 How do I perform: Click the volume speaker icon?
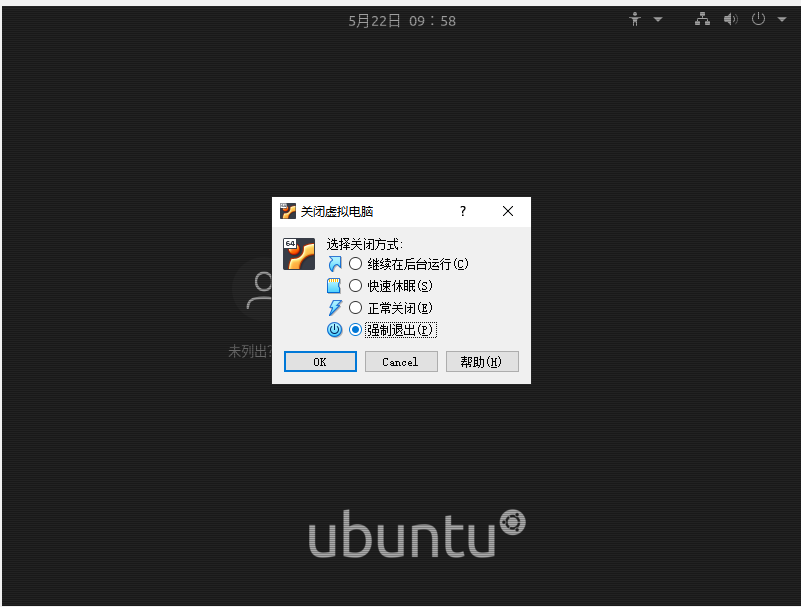tap(731, 19)
